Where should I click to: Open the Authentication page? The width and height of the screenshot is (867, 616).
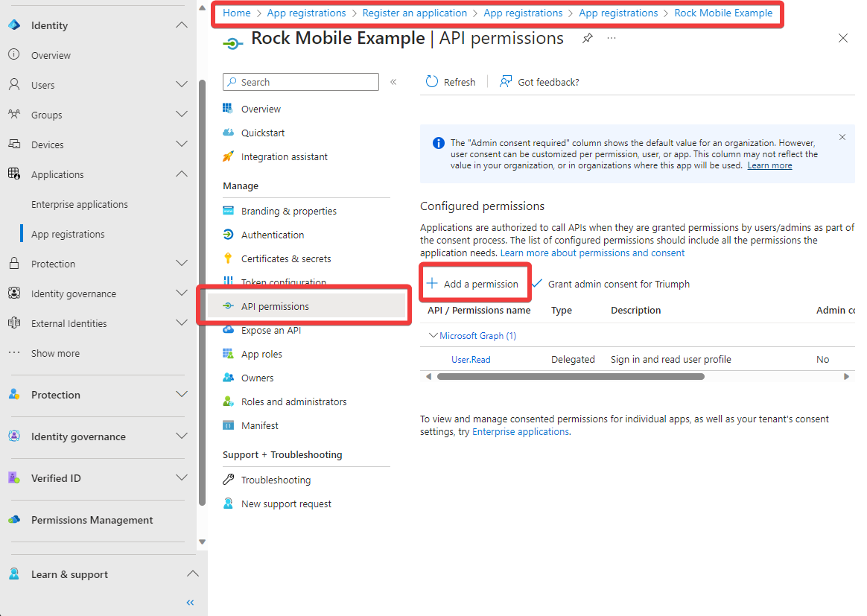tap(273, 235)
